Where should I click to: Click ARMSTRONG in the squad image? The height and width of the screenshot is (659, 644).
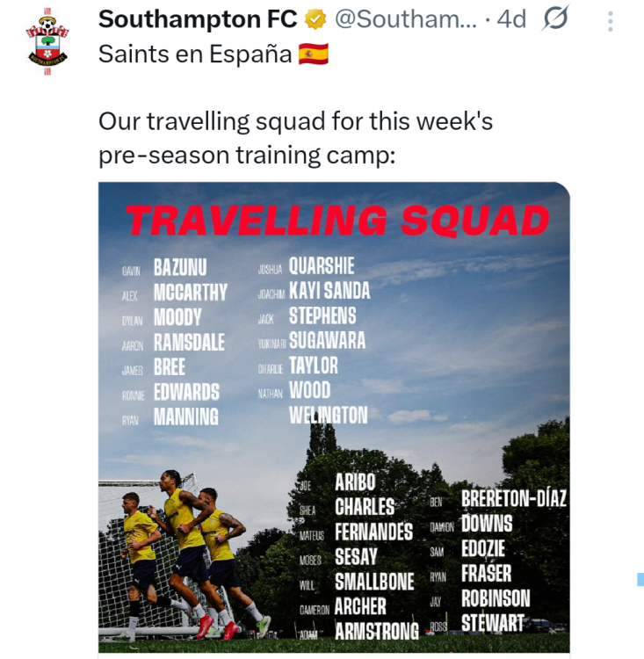(x=377, y=631)
